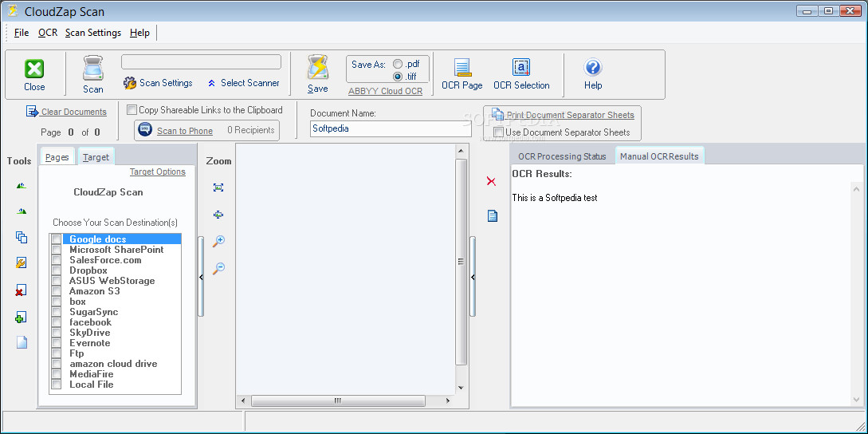Click the green Close icon in the toolbar
Viewport: 868px width, 434px height.
click(34, 69)
